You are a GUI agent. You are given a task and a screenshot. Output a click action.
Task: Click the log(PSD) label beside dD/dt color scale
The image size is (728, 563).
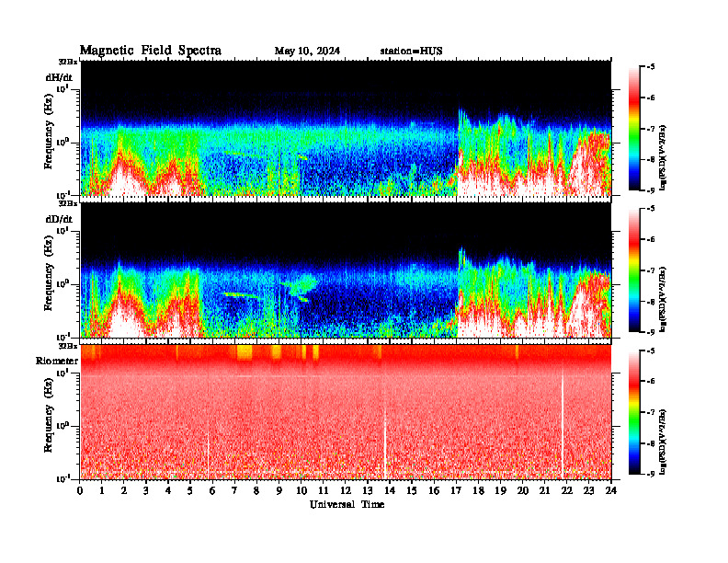(x=663, y=299)
